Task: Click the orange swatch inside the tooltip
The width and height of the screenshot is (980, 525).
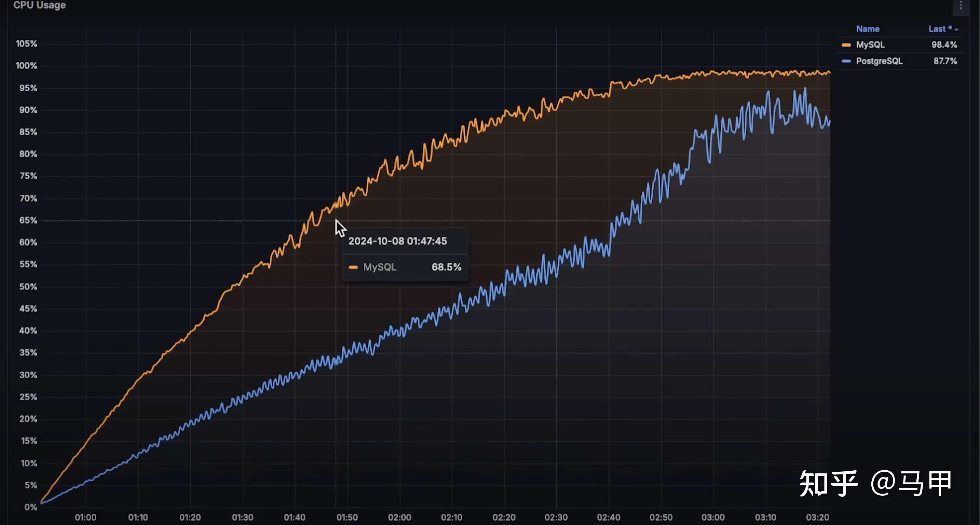Action: point(353,267)
